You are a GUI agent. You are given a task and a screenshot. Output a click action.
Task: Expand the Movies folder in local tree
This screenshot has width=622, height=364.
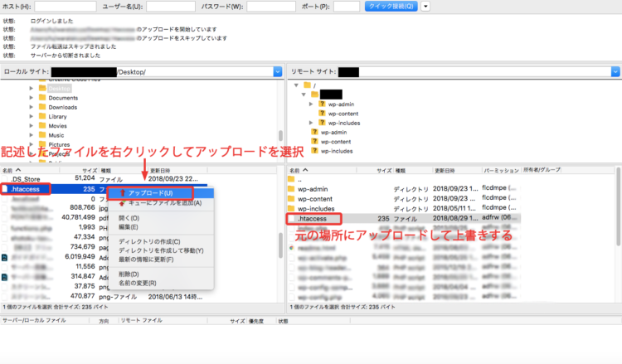(32, 126)
